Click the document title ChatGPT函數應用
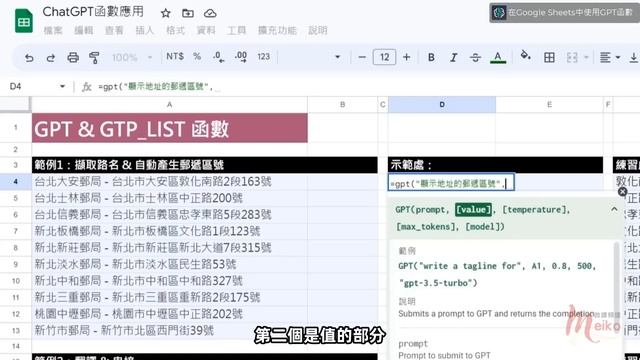The width and height of the screenshot is (640, 360). click(93, 11)
